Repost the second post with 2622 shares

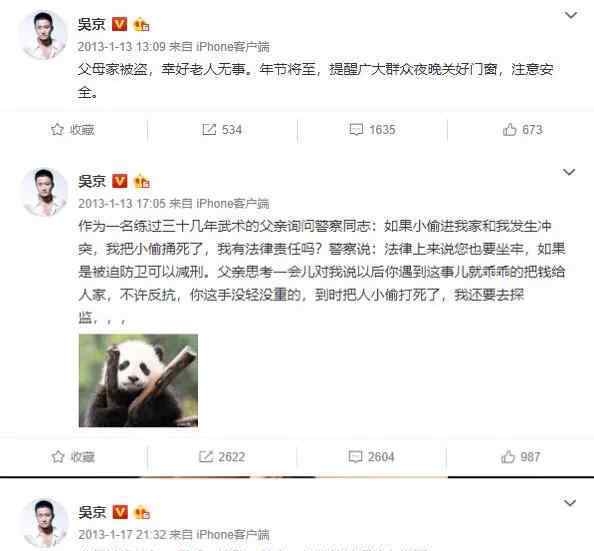point(222,457)
